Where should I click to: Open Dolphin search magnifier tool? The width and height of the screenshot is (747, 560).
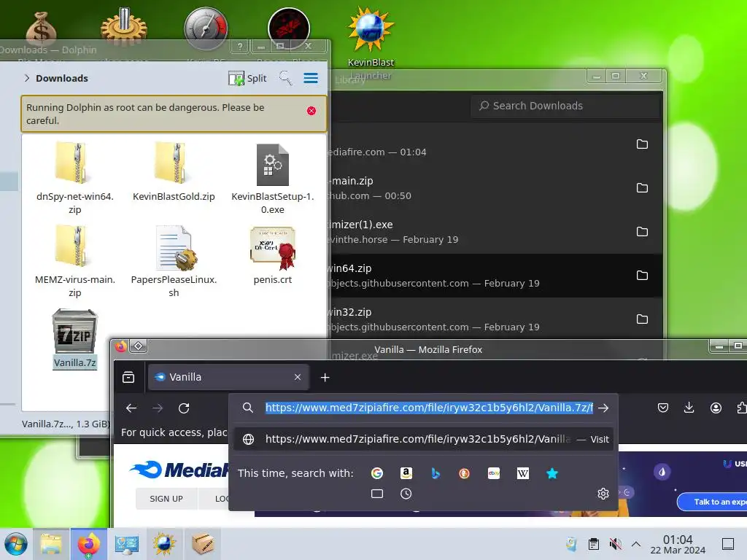(285, 78)
